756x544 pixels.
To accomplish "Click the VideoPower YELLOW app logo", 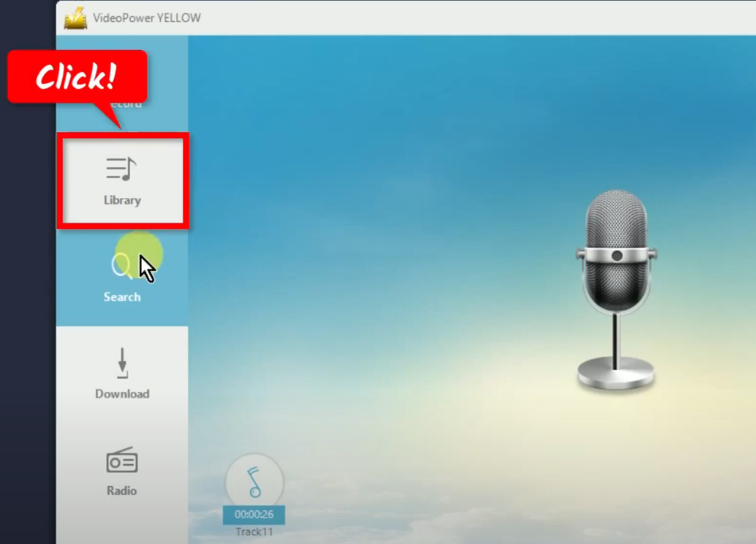I will click(x=75, y=17).
